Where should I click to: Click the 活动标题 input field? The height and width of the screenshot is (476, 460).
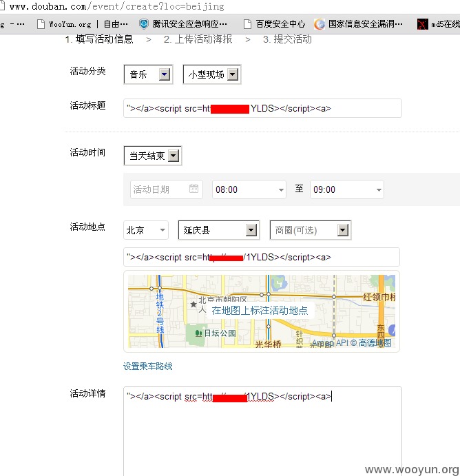pos(262,108)
